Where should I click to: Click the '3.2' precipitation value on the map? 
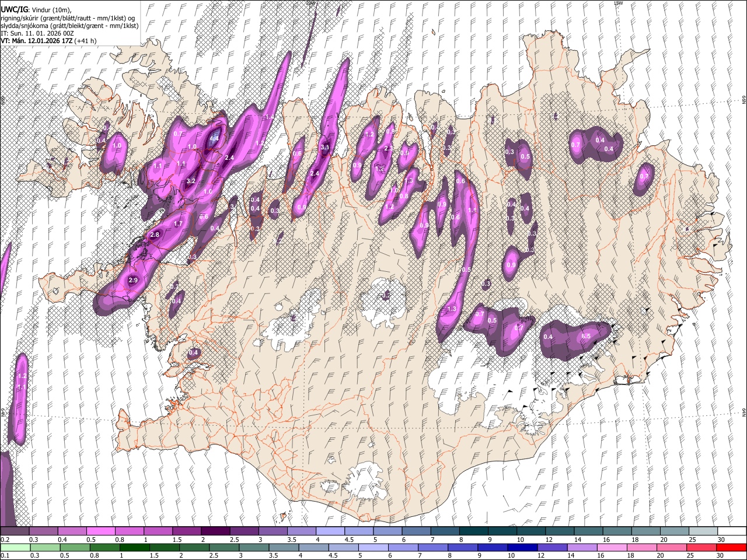191,181
